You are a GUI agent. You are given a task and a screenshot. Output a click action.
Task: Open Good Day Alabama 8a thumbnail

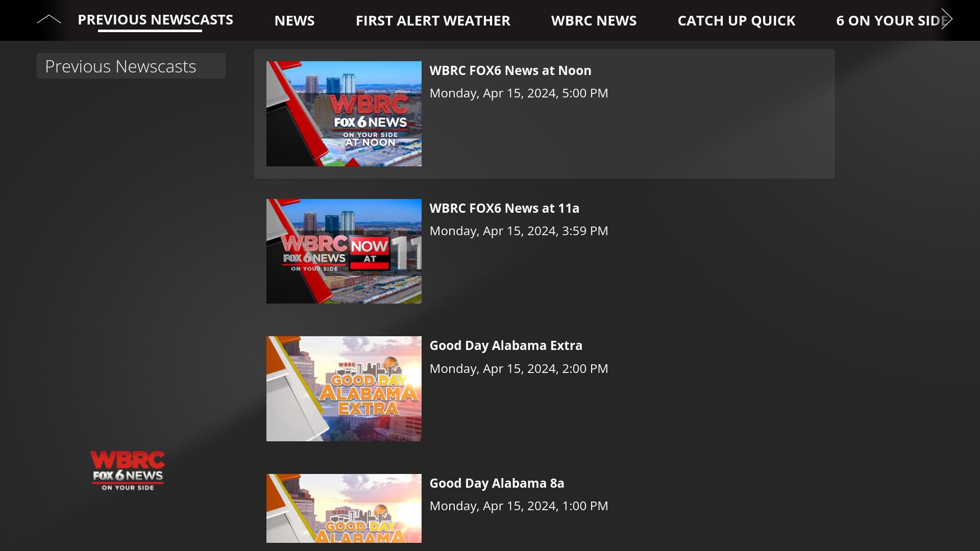click(x=344, y=508)
